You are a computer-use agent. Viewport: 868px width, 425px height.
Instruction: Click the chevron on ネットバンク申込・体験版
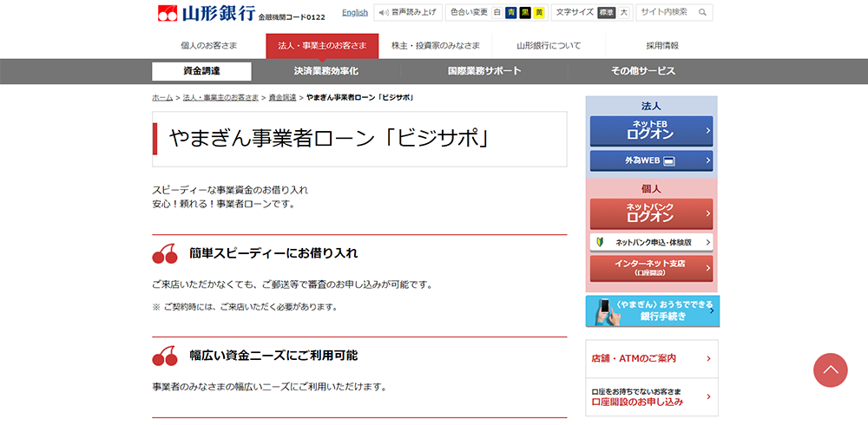pyautogui.click(x=707, y=242)
